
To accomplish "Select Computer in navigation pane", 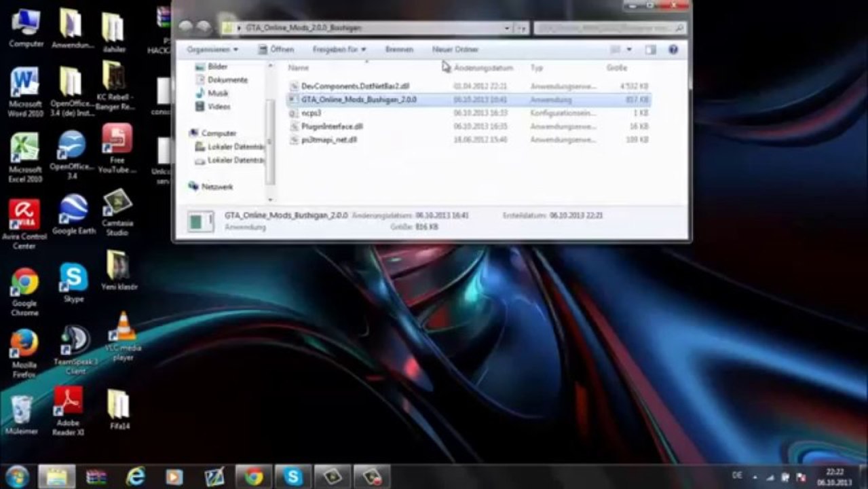I will [212, 133].
